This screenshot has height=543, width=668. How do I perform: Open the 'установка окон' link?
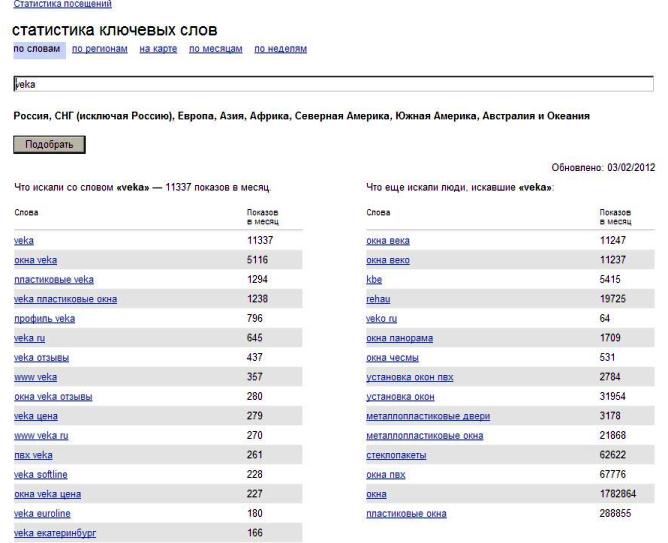(400, 397)
